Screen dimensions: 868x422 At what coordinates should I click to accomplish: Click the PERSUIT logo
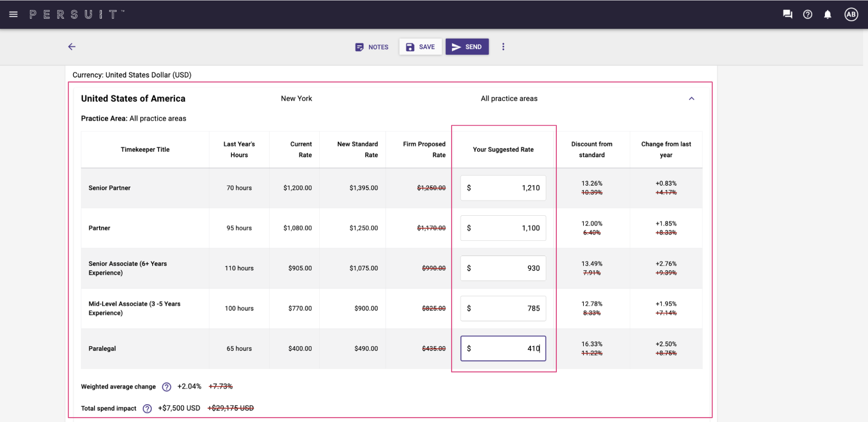[77, 14]
